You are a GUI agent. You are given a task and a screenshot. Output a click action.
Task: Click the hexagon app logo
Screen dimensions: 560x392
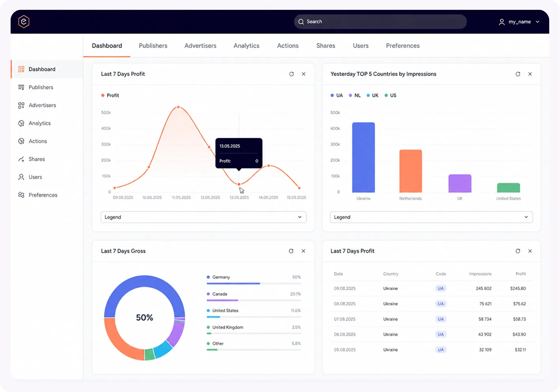point(24,22)
